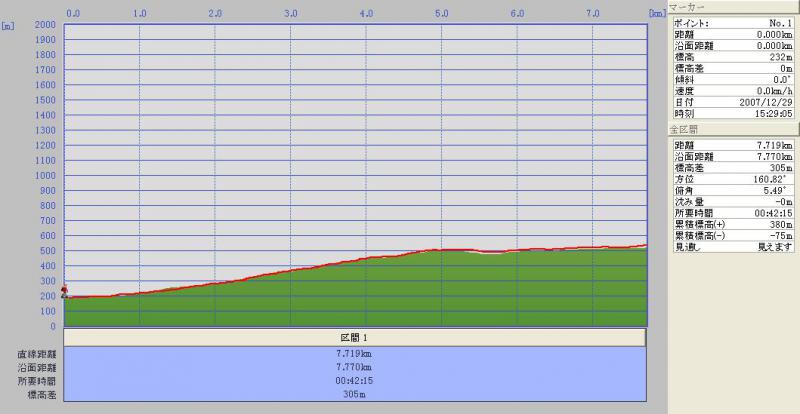Select the 方位 160.82° row
This screenshot has height=414, width=800.
click(x=733, y=176)
